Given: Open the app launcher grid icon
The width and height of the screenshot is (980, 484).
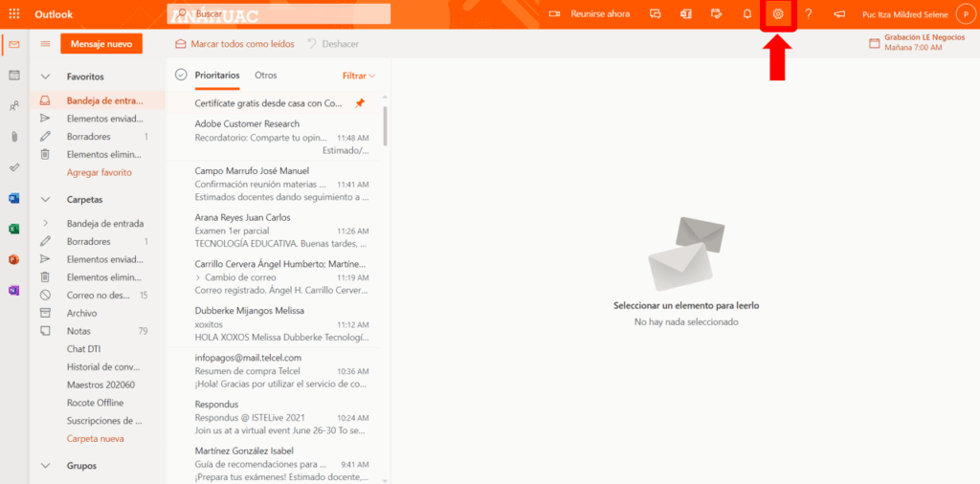Looking at the screenshot, I should (x=14, y=14).
